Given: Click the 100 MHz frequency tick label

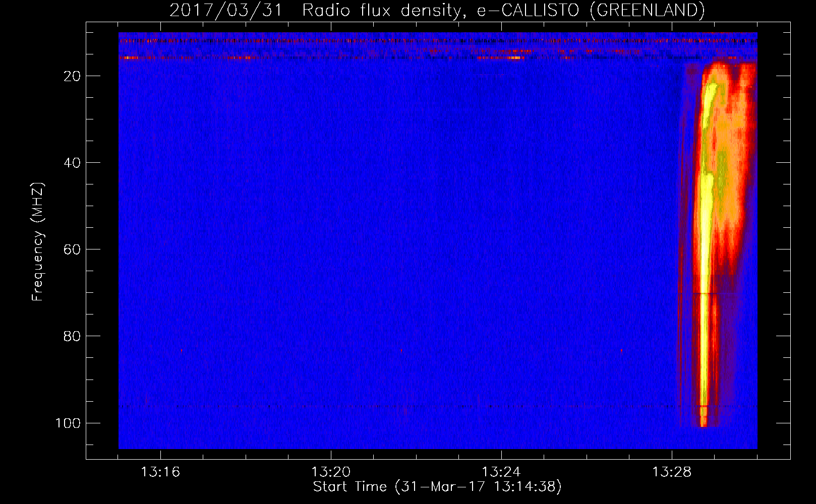Looking at the screenshot, I should click(x=68, y=423).
